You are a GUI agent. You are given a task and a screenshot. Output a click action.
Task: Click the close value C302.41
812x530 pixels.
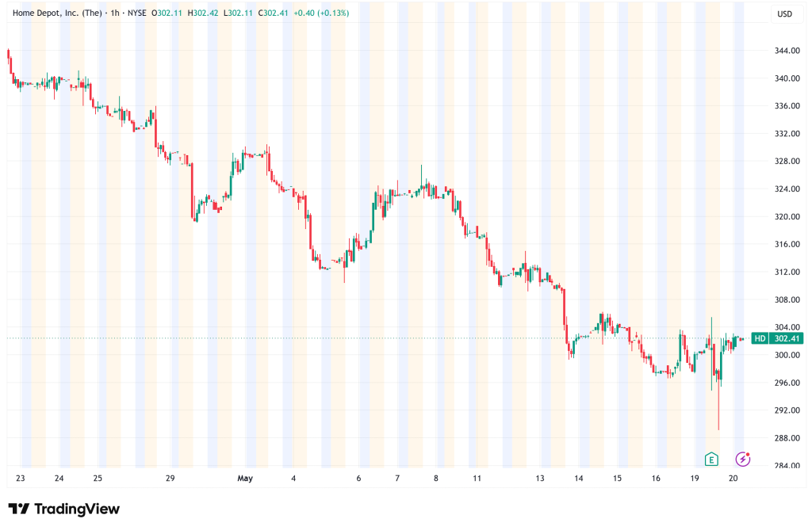[x=273, y=13]
